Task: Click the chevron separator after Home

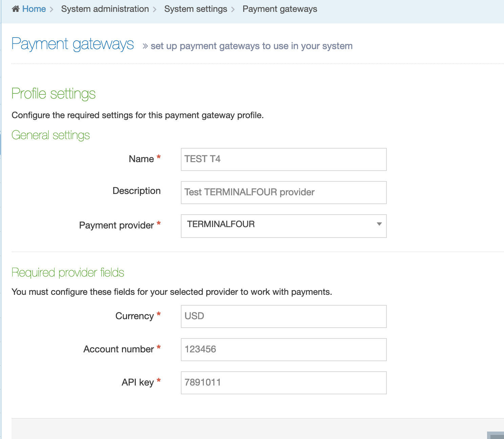Action: [x=52, y=9]
